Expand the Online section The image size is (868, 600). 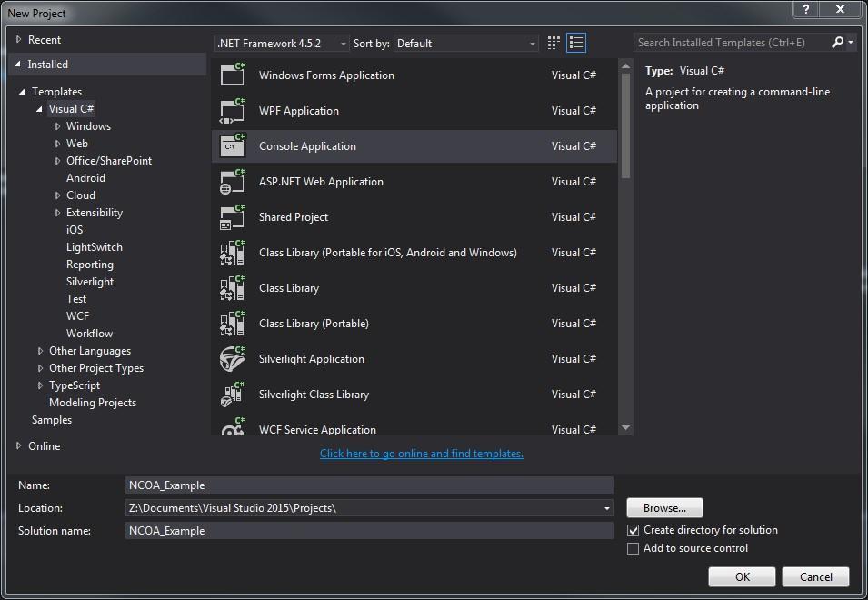pos(19,446)
